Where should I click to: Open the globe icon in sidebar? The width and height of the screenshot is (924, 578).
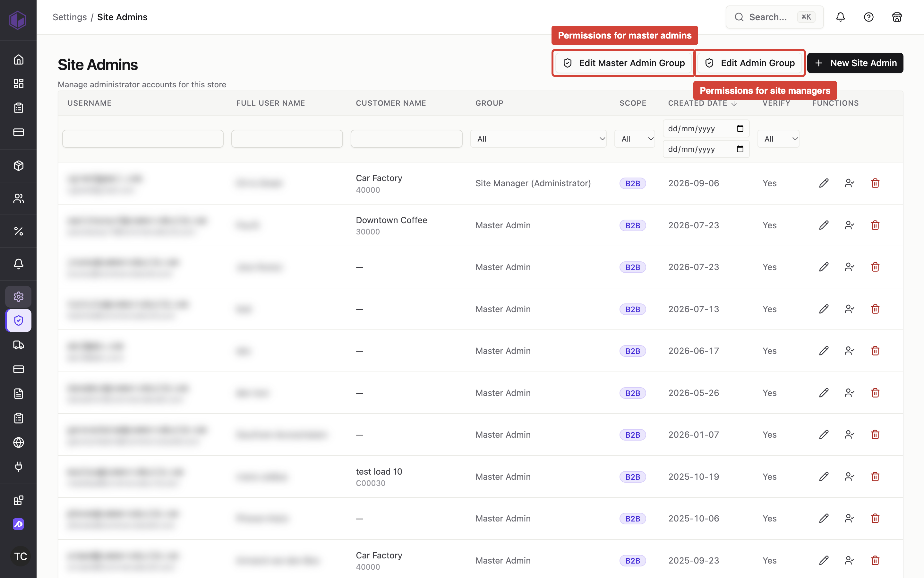pos(18,442)
